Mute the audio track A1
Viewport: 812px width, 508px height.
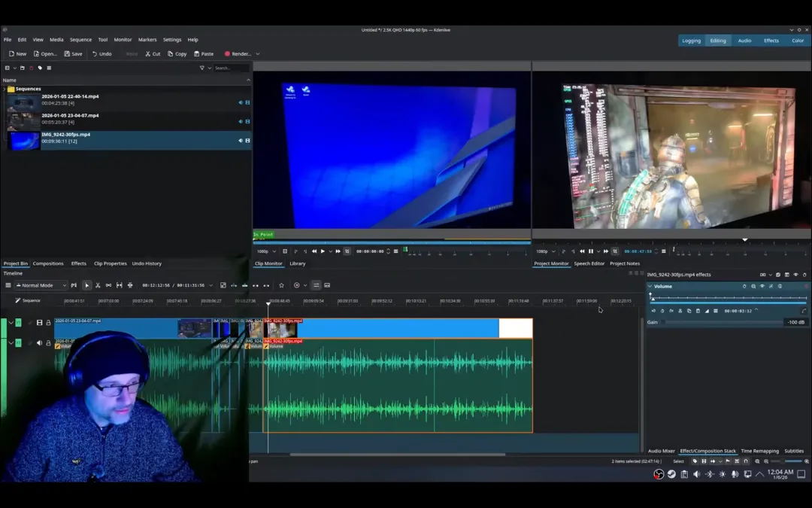pyautogui.click(x=39, y=343)
